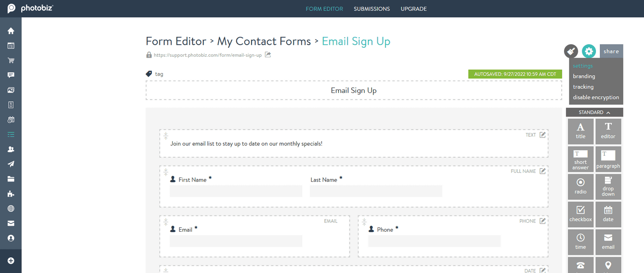Open My Contact Forms breadcrumb link

(264, 41)
